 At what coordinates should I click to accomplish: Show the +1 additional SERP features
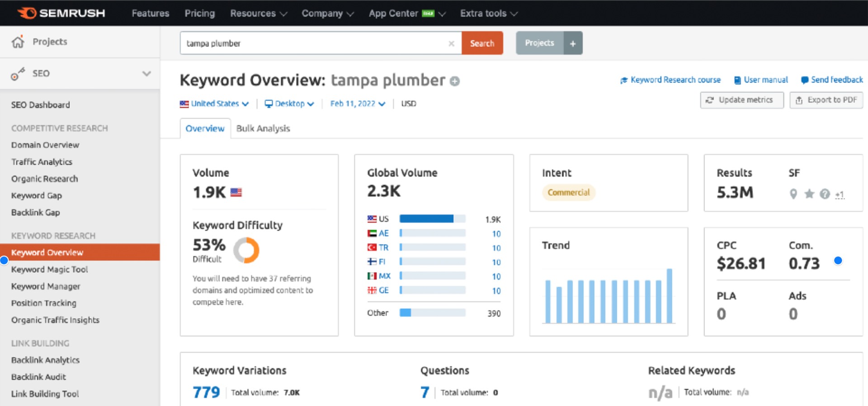840,195
